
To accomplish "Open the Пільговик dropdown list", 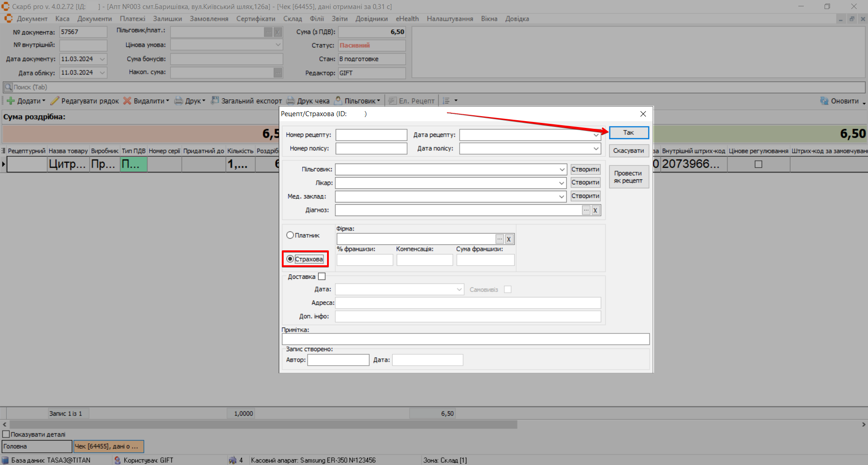I will pos(562,169).
